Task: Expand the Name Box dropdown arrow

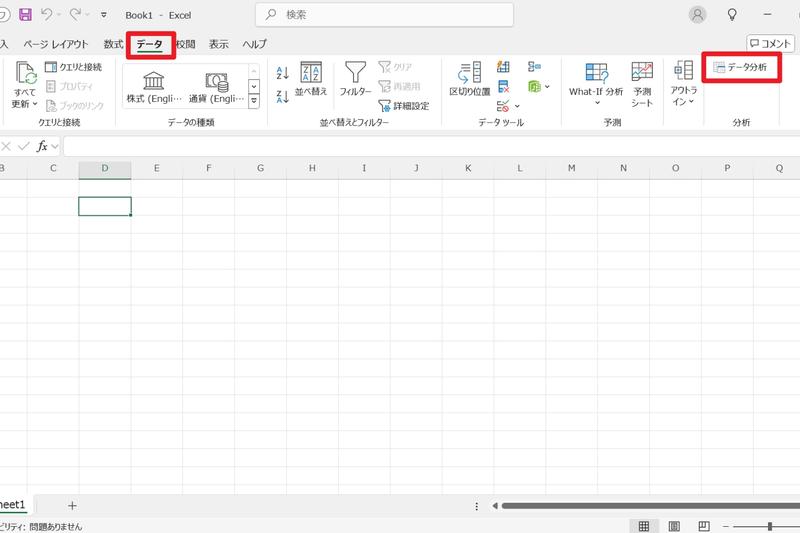Action: coord(55,147)
